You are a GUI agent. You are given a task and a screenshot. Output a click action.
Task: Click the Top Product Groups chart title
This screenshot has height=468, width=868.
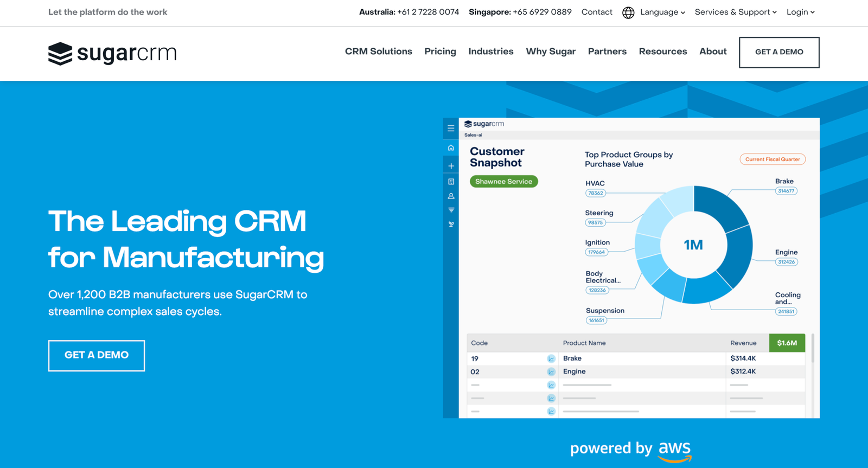pos(629,159)
